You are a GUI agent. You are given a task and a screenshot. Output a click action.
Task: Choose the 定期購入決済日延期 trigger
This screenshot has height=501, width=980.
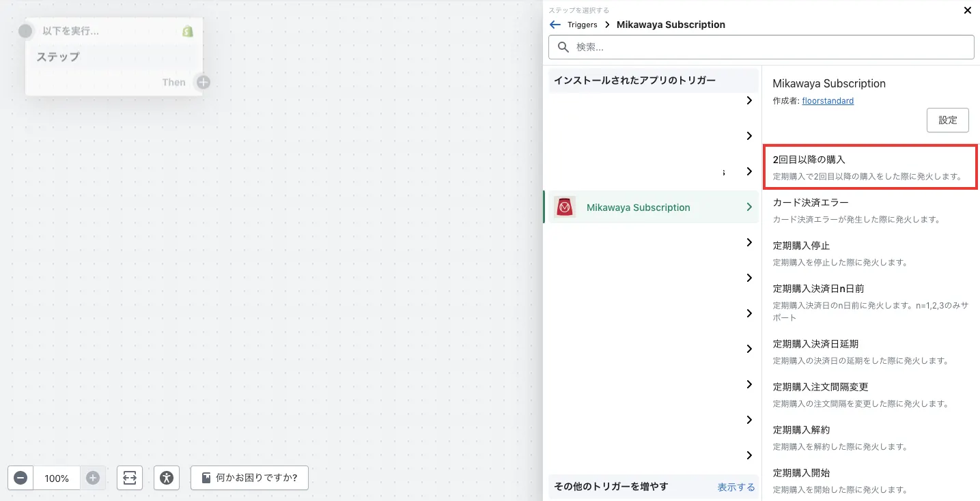click(870, 351)
